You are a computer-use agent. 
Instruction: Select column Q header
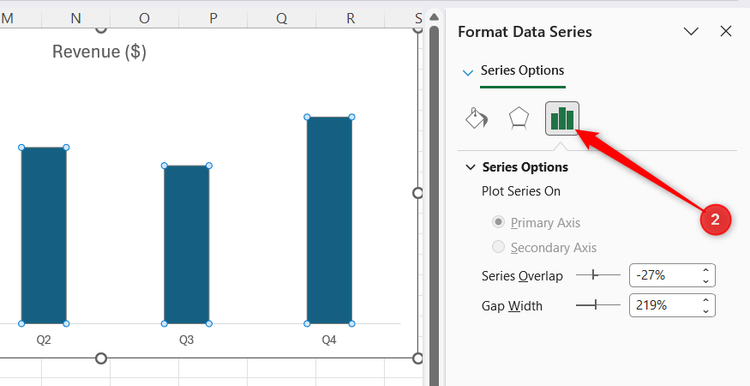281,18
